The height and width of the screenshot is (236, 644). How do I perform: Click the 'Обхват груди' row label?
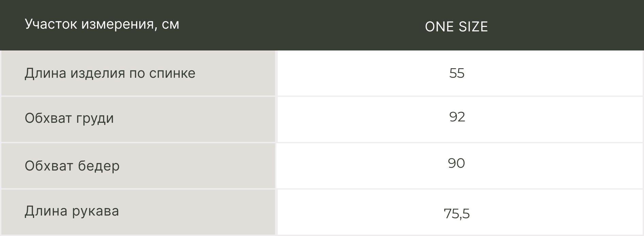pos(69,118)
